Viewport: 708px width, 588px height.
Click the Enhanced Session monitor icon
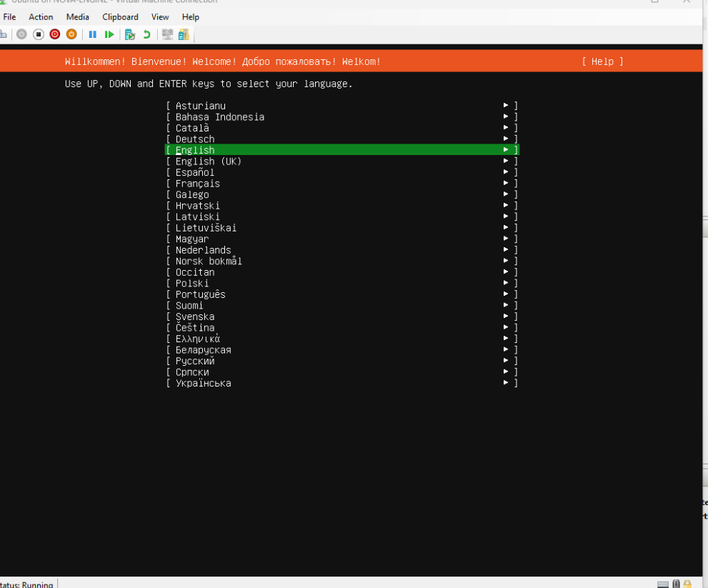168,34
